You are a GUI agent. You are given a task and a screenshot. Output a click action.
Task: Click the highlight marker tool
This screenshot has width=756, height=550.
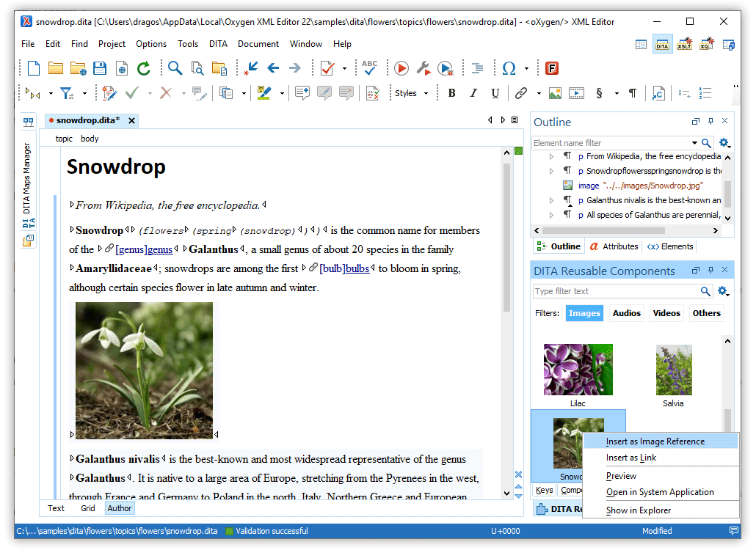pyautogui.click(x=263, y=93)
